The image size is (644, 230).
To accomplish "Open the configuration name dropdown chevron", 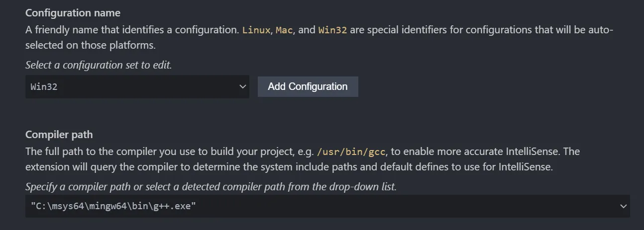I will coord(242,86).
